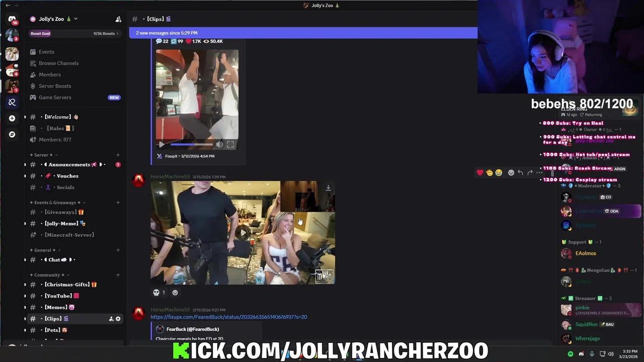Open the Giveaways channel

(74, 212)
